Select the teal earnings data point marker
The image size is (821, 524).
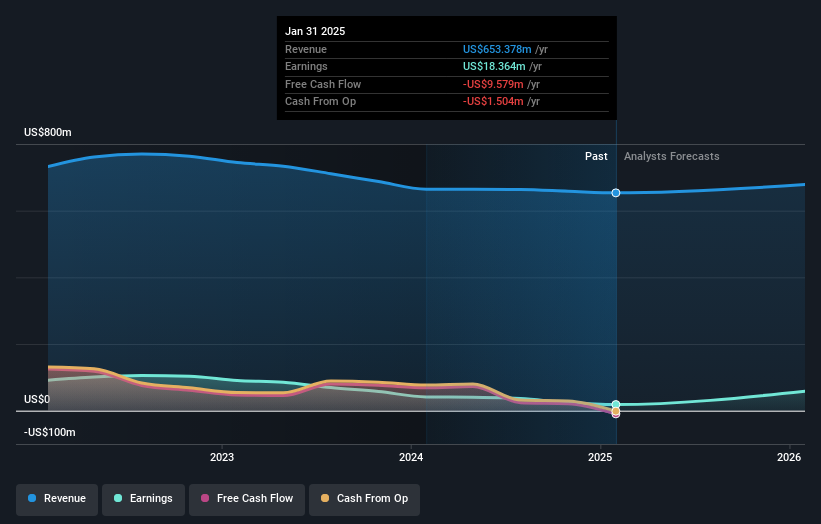pyautogui.click(x=616, y=405)
